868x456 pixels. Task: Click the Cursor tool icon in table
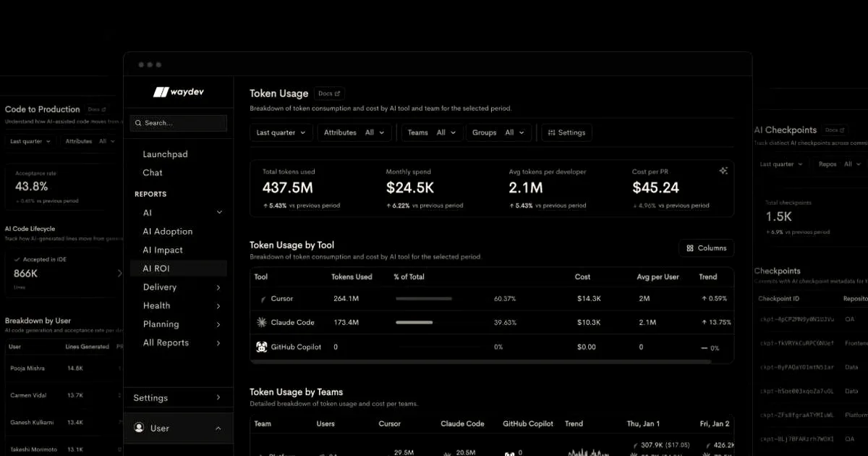[x=263, y=299]
